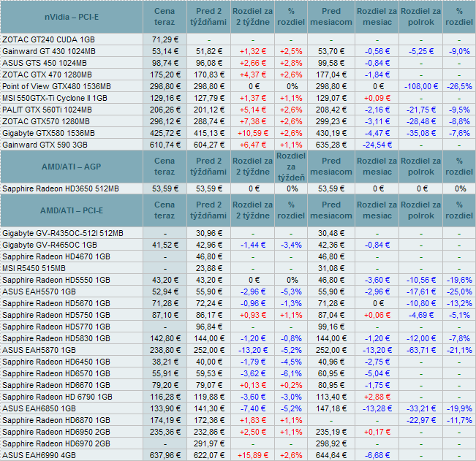Click the -6,1% value for Radeon HD6570
Image resolution: width=476 pixels, height=461 pixels.
click(x=291, y=373)
